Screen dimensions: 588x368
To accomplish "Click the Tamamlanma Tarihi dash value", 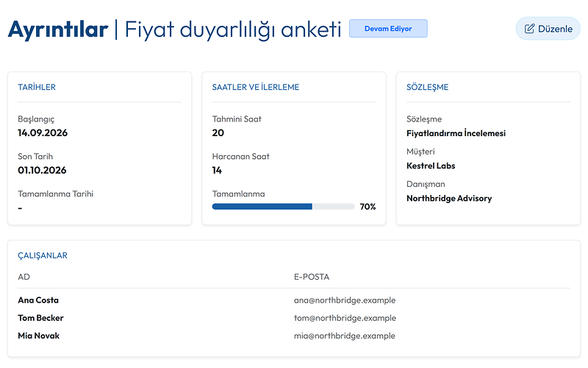I will (21, 208).
